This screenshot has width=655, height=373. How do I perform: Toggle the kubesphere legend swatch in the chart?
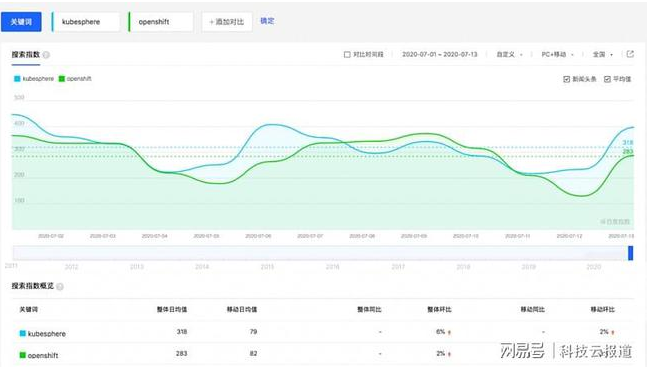click(17, 79)
